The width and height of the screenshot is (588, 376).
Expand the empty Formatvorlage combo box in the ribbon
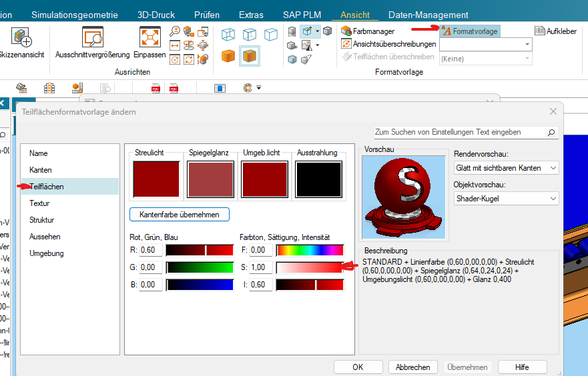527,44
